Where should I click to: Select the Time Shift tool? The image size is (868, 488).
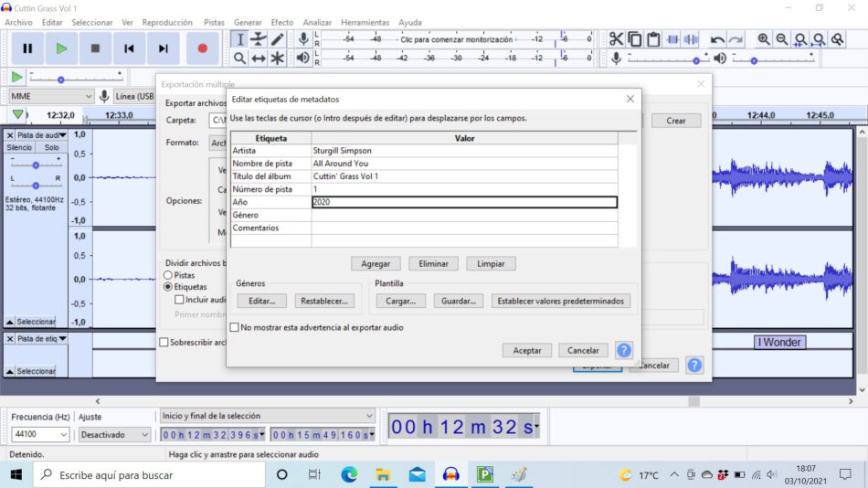[x=259, y=58]
